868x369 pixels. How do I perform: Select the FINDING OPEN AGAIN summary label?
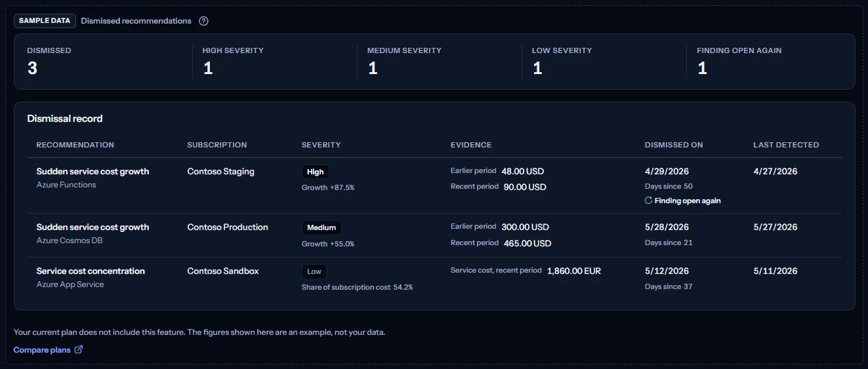(739, 50)
